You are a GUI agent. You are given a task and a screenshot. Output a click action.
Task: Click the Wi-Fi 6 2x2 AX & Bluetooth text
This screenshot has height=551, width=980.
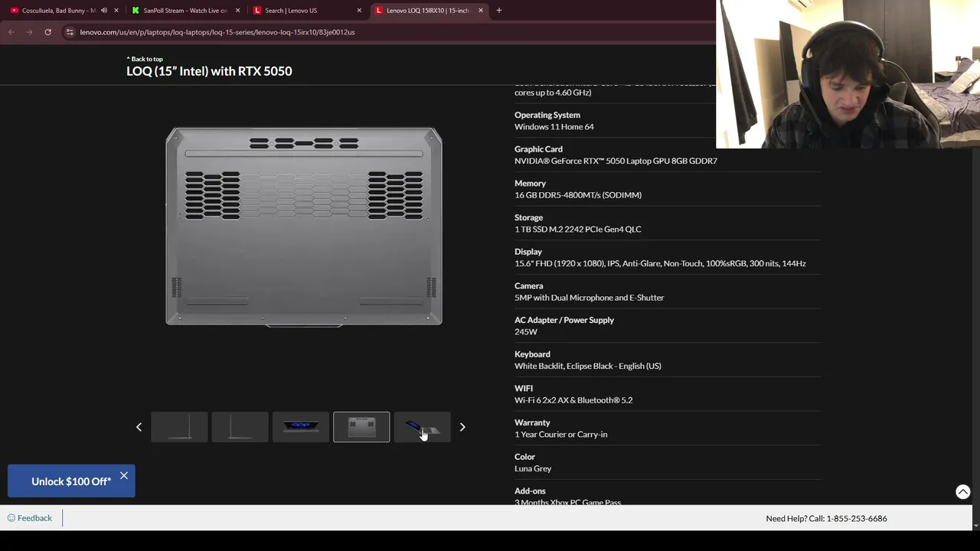(573, 400)
